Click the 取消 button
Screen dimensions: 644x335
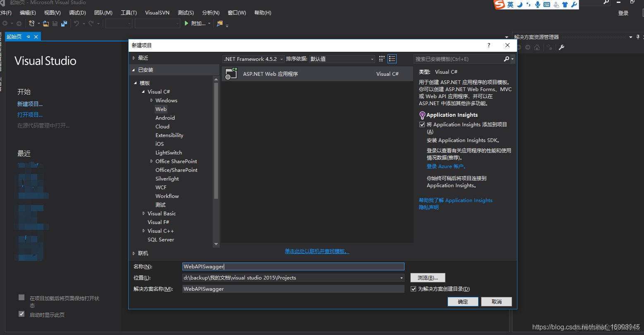(497, 302)
